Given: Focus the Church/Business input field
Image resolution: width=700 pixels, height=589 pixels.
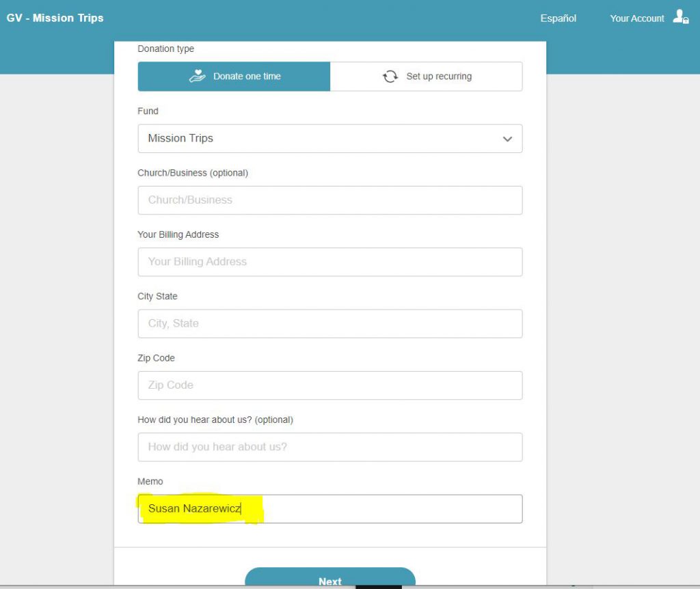Looking at the screenshot, I should 330,200.
